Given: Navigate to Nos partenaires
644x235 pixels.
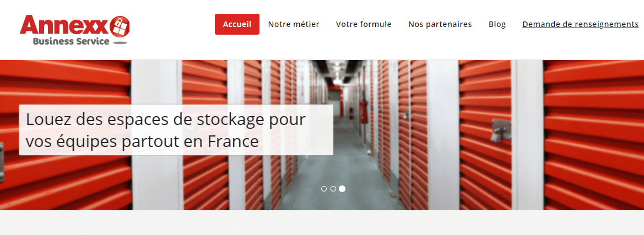Looking at the screenshot, I should (x=440, y=24).
